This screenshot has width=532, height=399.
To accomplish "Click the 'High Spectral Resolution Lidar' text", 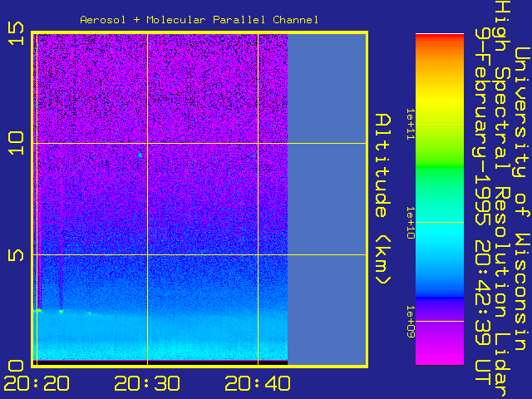I will pos(502,199).
